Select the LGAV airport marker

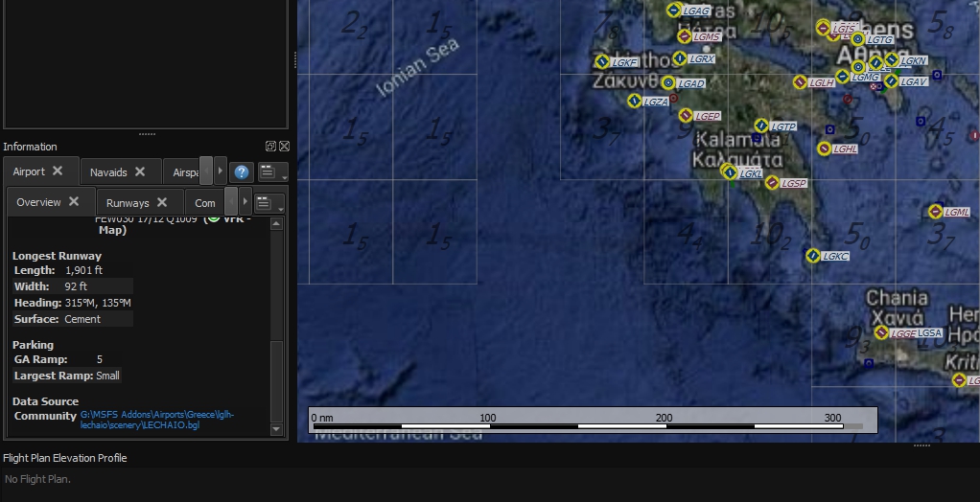(x=891, y=80)
